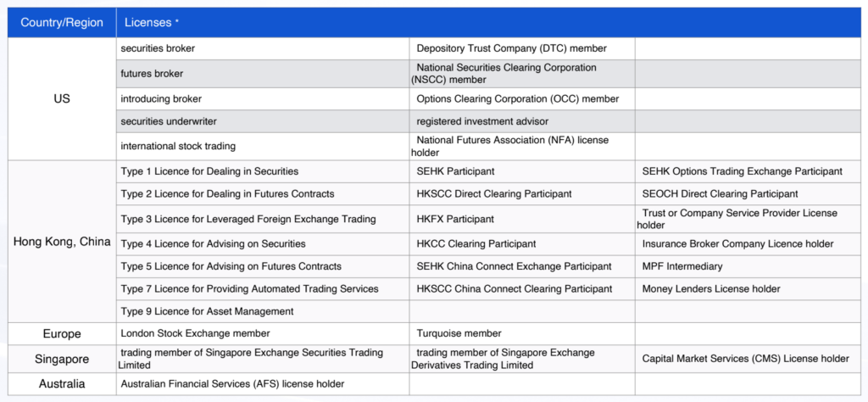This screenshot has width=868, height=402.
Task: Click HKSCC China Connect Clearing Participant
Action: (x=522, y=289)
